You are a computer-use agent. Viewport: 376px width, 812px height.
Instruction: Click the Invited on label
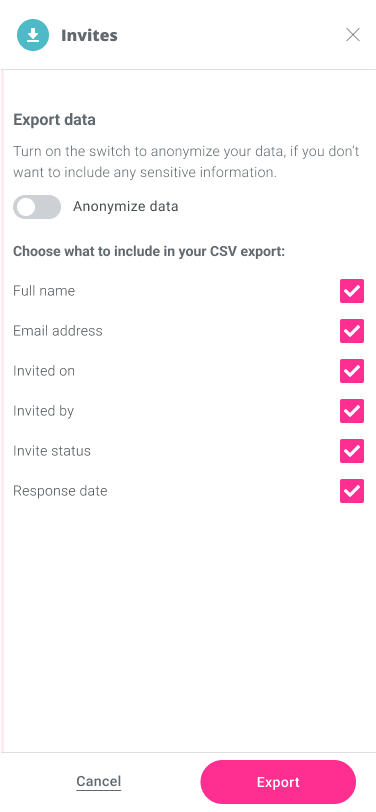pyautogui.click(x=44, y=371)
